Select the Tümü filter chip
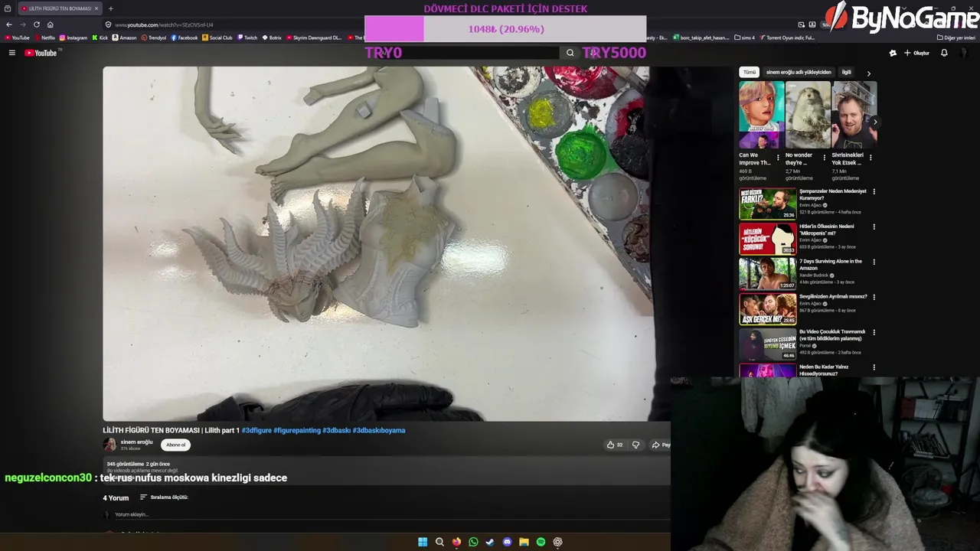 pos(750,72)
